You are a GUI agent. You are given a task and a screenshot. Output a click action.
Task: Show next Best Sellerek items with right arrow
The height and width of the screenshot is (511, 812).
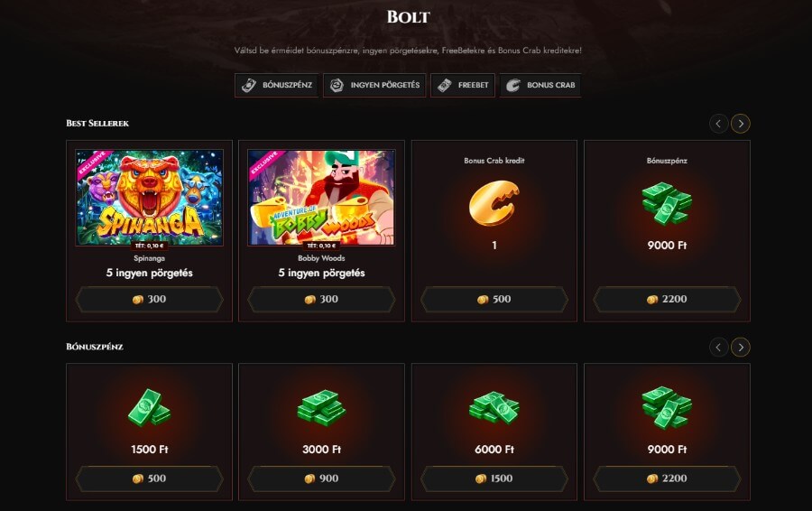click(741, 124)
